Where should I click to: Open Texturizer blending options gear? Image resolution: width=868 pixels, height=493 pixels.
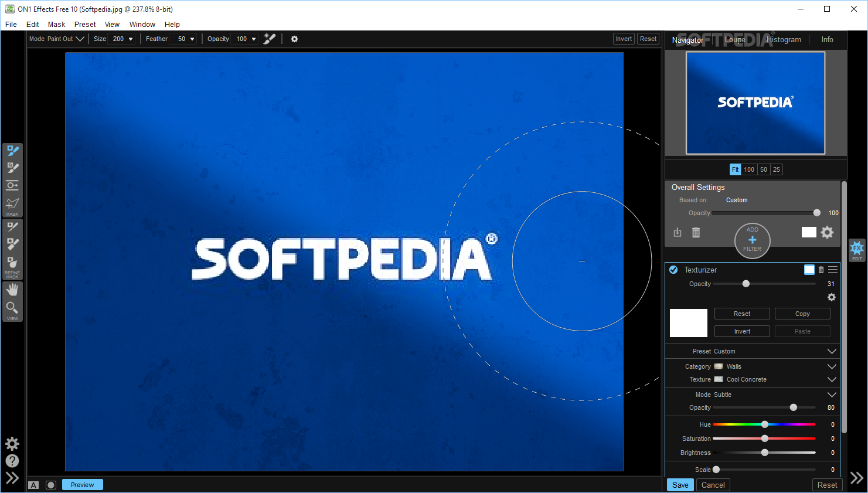click(x=831, y=297)
